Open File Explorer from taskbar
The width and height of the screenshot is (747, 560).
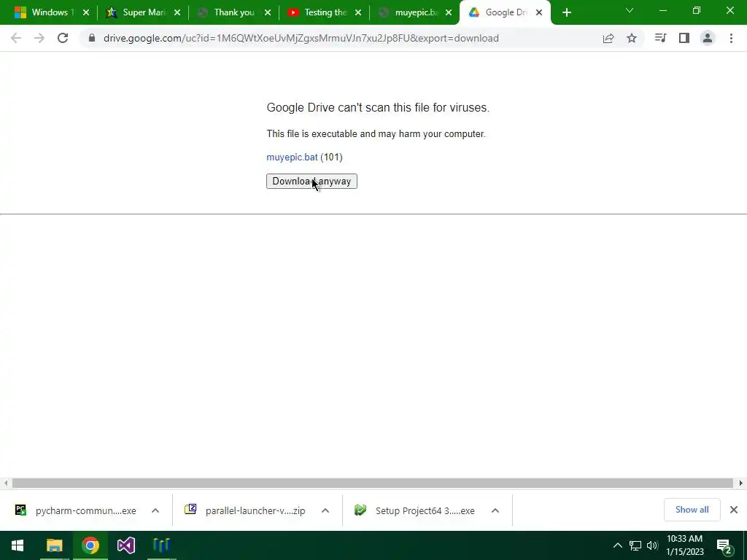tap(54, 545)
